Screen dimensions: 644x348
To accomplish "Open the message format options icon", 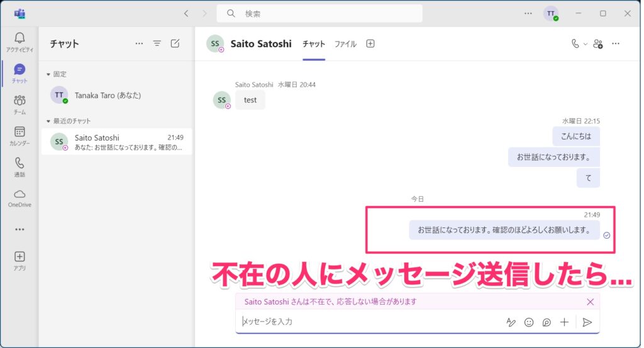I will 511,322.
